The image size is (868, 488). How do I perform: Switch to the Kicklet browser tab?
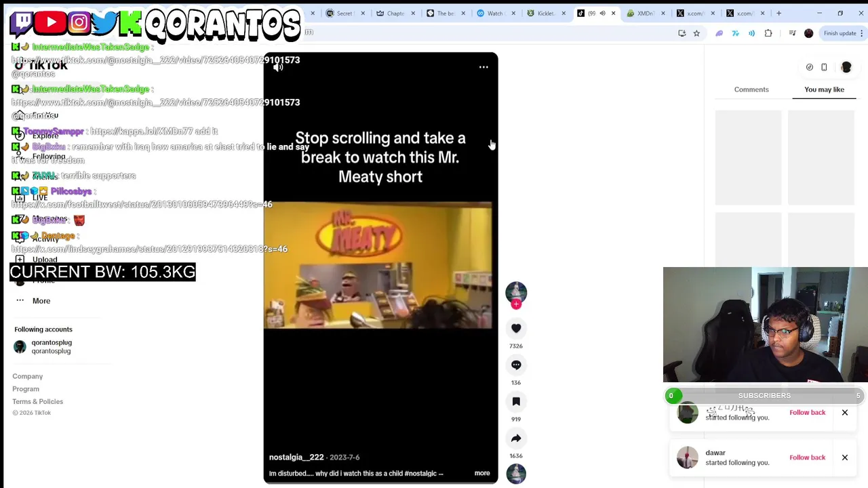point(546,13)
